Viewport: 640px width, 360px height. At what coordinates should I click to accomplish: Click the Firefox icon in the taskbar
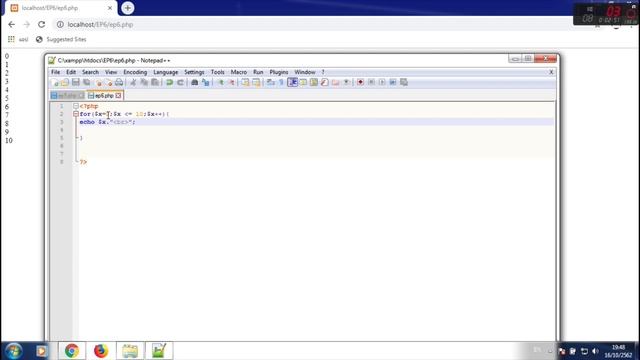pyautogui.click(x=101, y=351)
